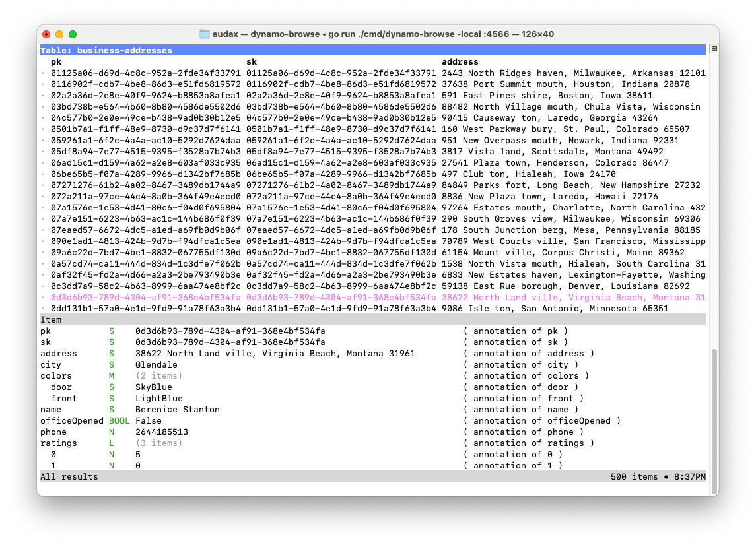756x545 pixels.
Task: Select the pk column header
Action: [x=56, y=62]
